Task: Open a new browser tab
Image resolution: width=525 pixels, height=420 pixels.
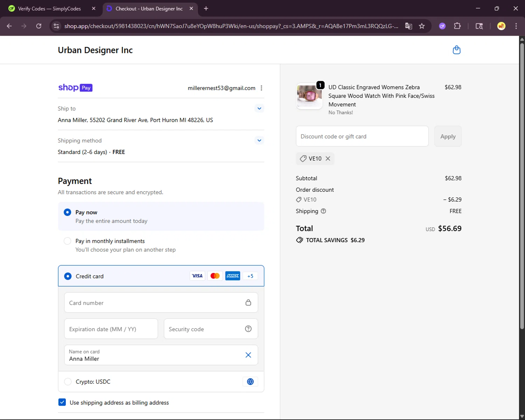Action: tap(206, 8)
